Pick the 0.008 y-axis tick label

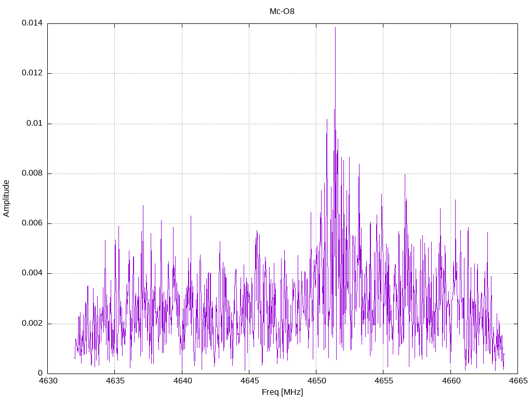(x=32, y=174)
